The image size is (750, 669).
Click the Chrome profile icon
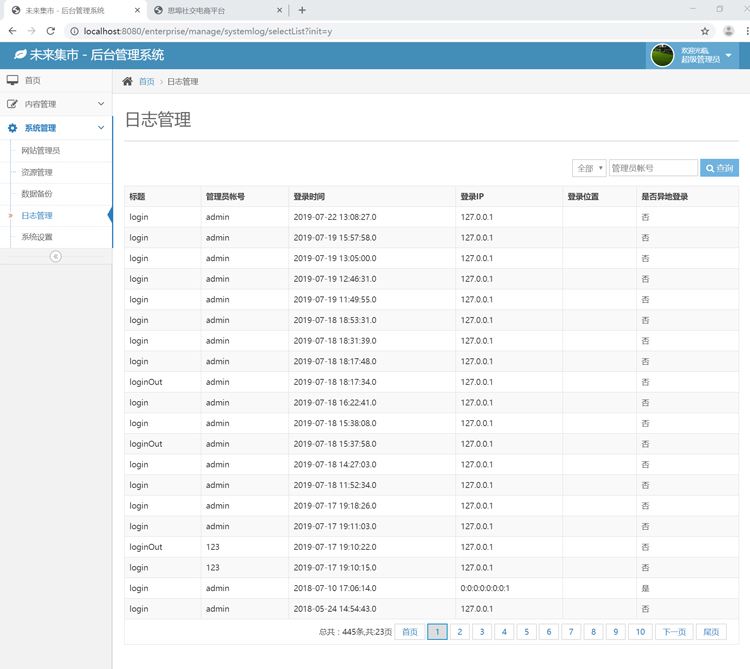tap(729, 31)
